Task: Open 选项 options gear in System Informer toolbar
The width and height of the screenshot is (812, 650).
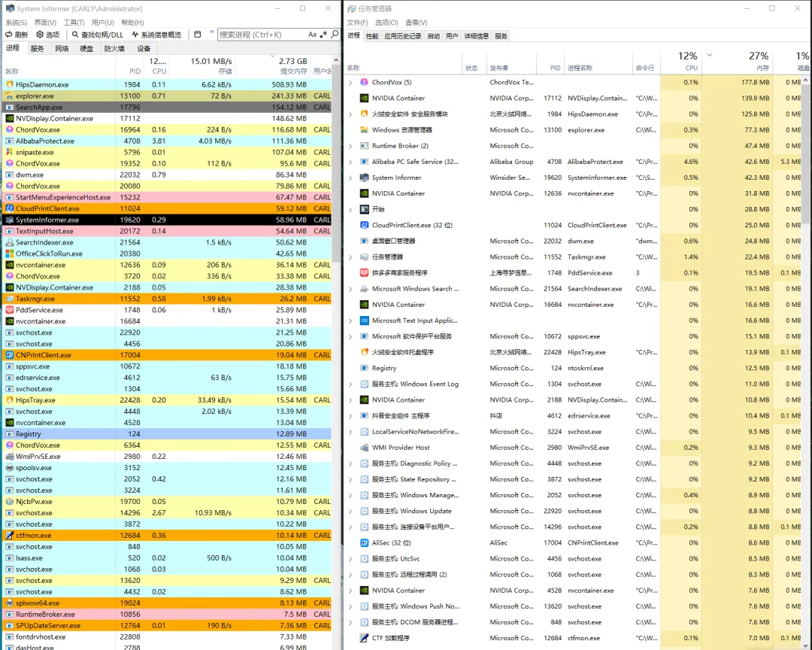Action: coord(40,35)
